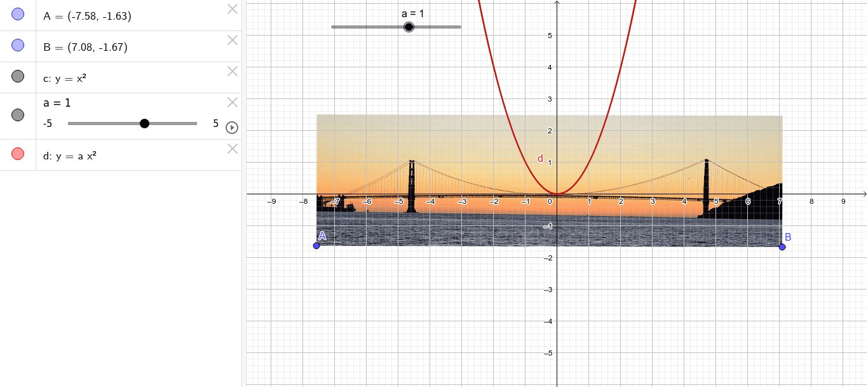The image size is (868, 388).
Task: Play animation for slider a
Action: (231, 128)
